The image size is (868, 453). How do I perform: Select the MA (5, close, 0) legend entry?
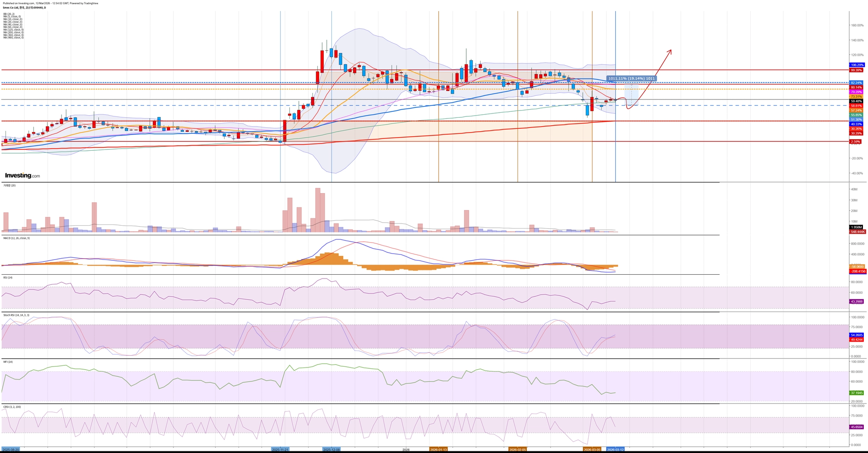click(x=13, y=17)
